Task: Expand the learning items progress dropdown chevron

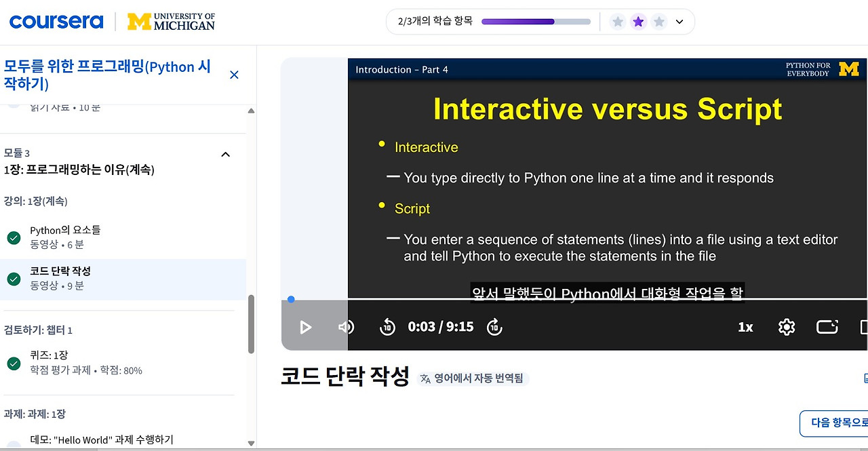Action: tap(680, 22)
